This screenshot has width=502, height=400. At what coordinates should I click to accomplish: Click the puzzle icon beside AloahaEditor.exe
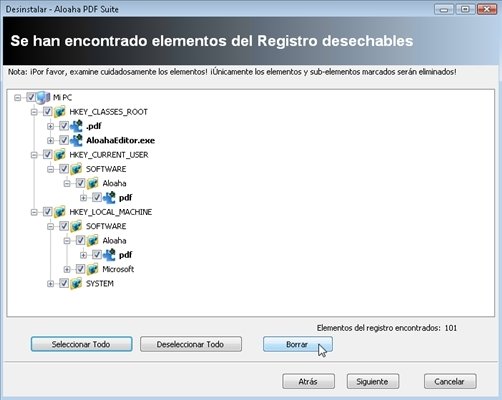(x=76, y=140)
